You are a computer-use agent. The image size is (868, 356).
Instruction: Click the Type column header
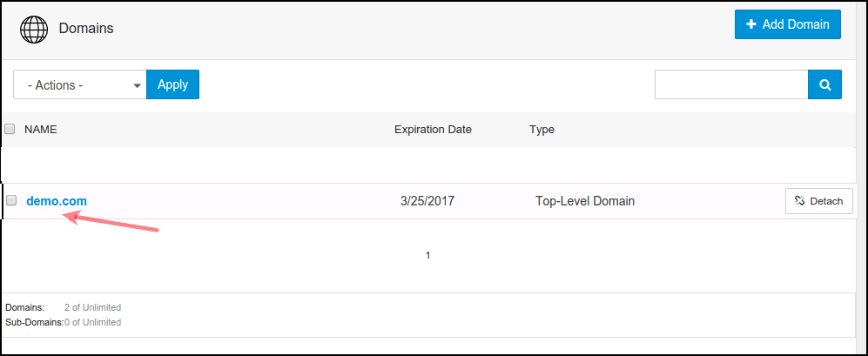pyautogui.click(x=542, y=130)
